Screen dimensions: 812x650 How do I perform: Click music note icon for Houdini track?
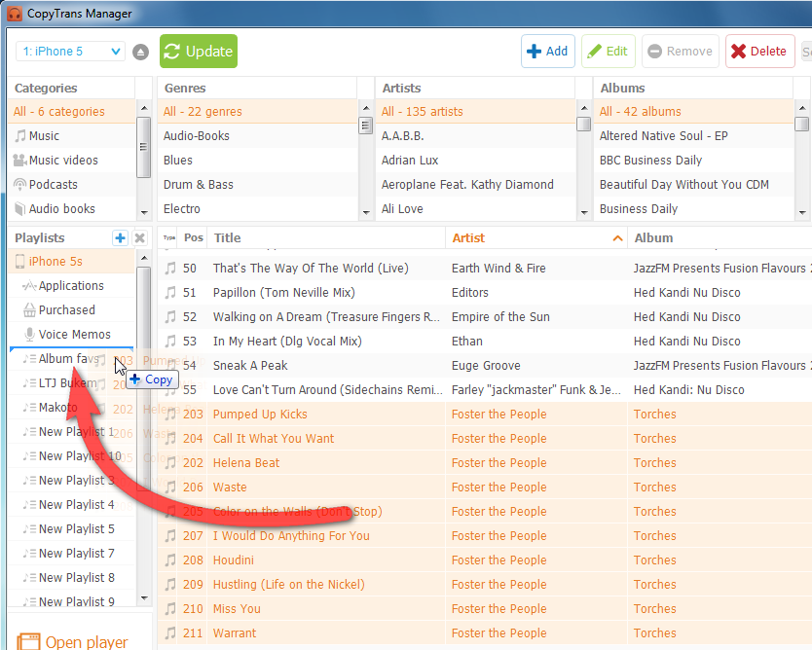click(169, 560)
